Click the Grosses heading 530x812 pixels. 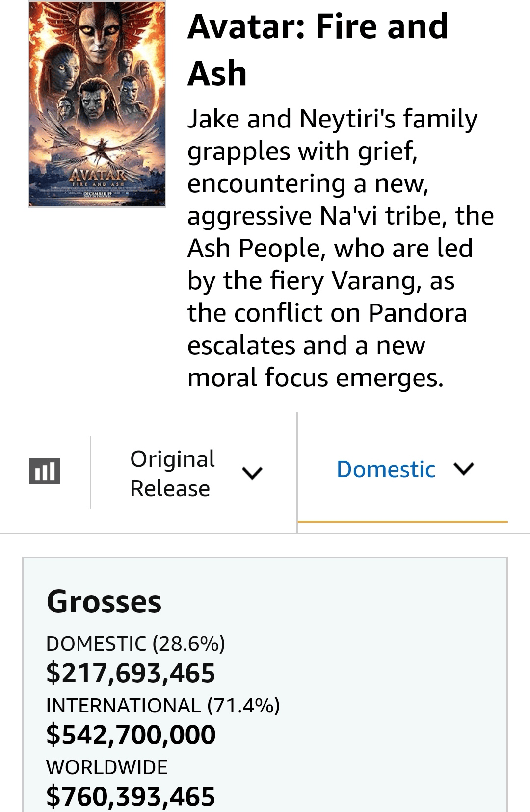[104, 601]
